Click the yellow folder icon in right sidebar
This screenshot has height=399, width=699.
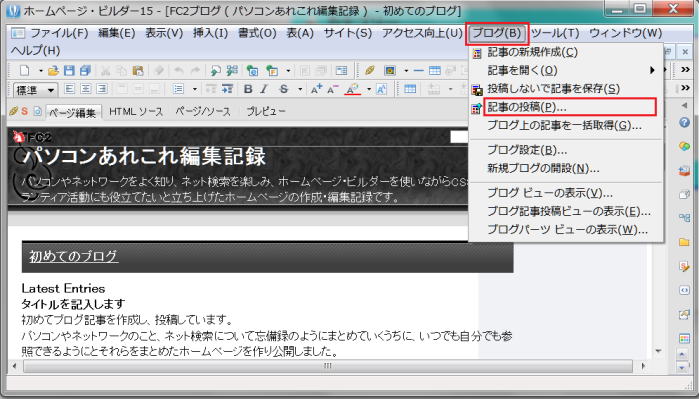click(684, 242)
